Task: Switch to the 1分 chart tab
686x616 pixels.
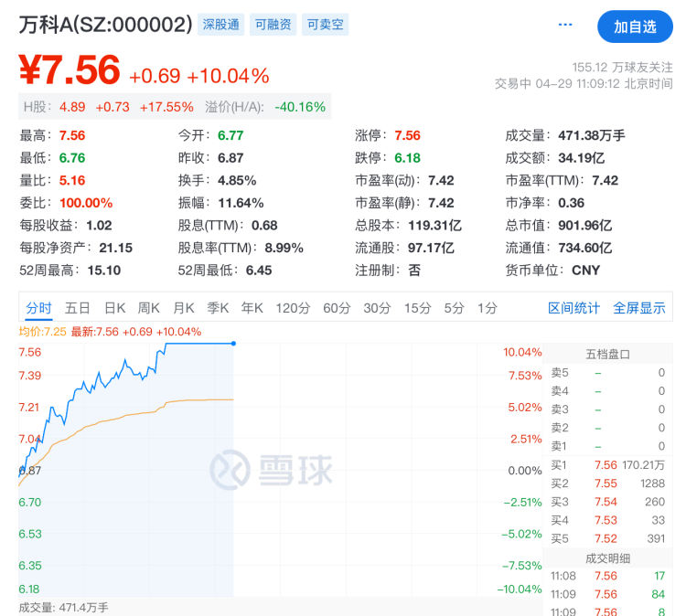Action: pos(488,308)
